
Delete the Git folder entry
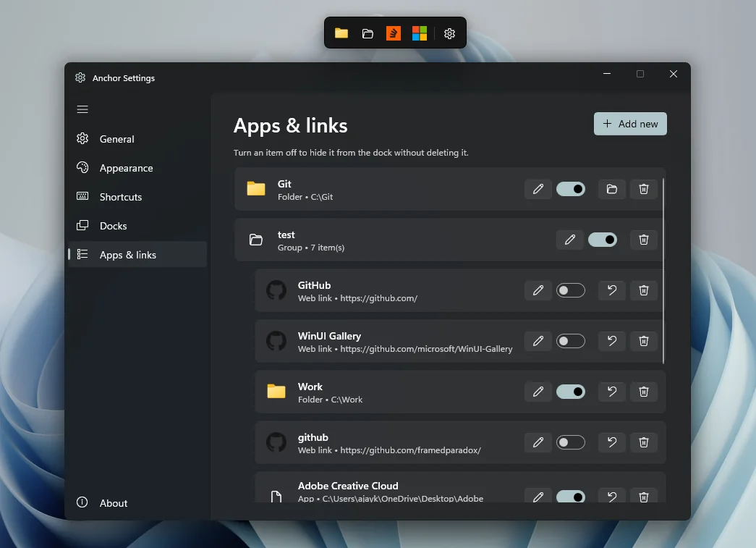(644, 189)
